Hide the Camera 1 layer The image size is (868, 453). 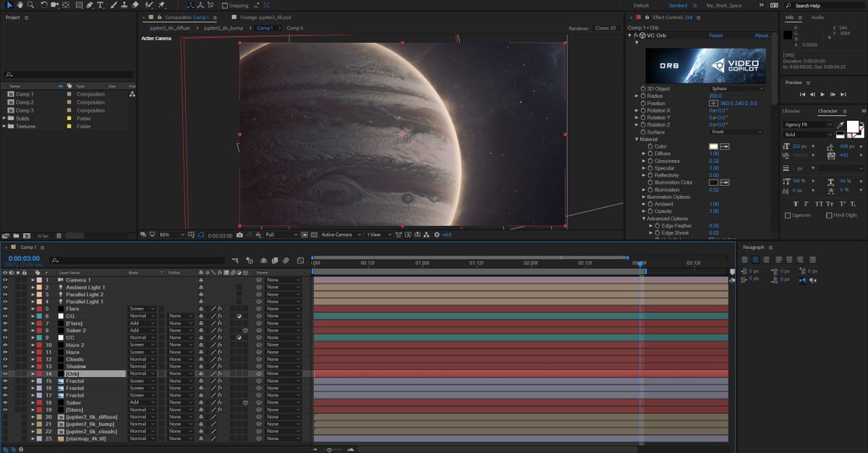(5, 280)
